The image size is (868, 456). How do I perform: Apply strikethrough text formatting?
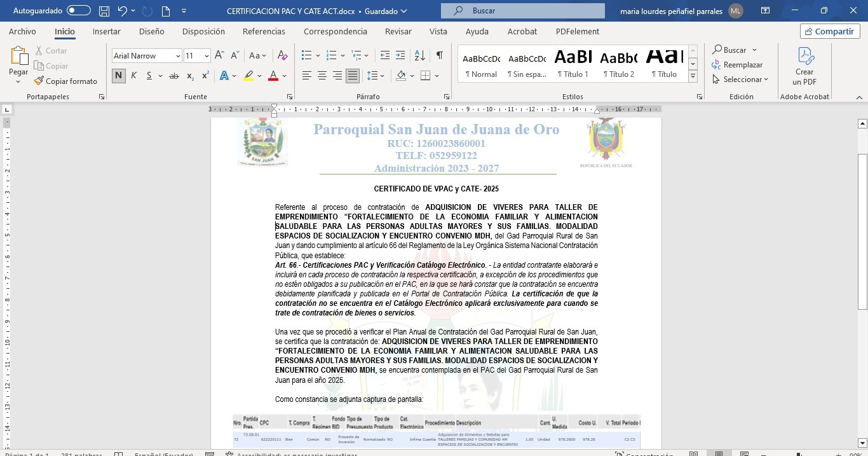(173, 76)
